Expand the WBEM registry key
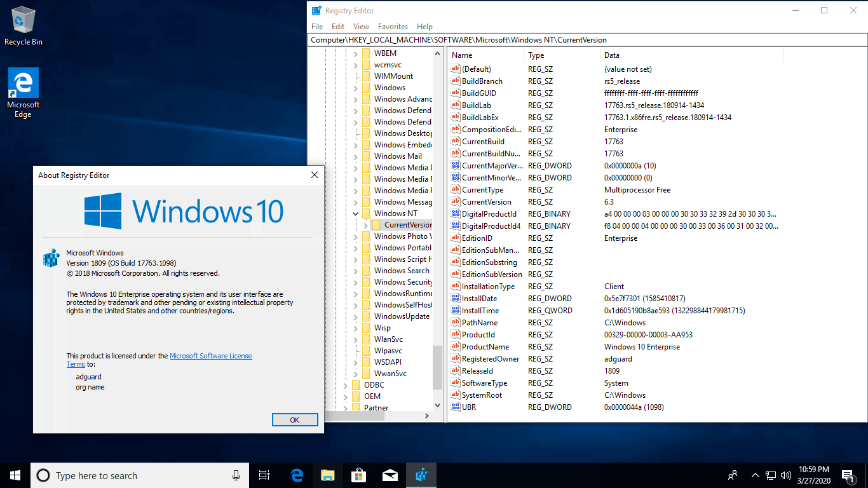Screen dimensions: 868x488 (x=355, y=53)
